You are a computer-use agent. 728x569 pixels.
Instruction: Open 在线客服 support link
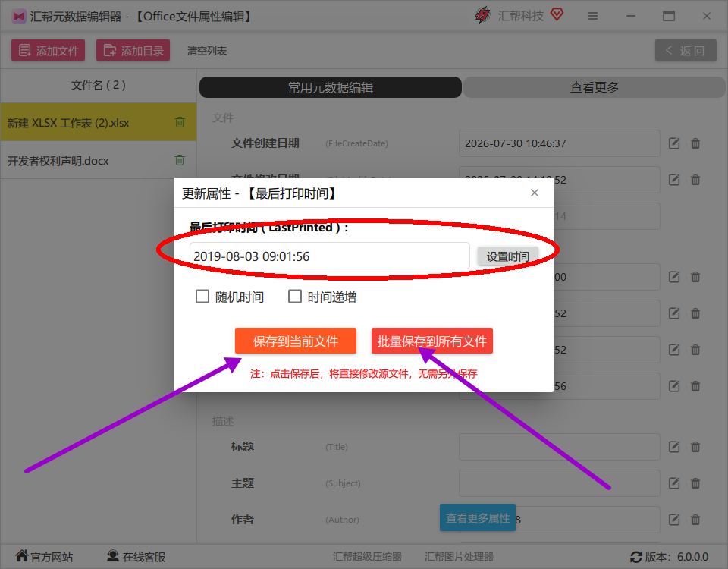[x=136, y=556]
